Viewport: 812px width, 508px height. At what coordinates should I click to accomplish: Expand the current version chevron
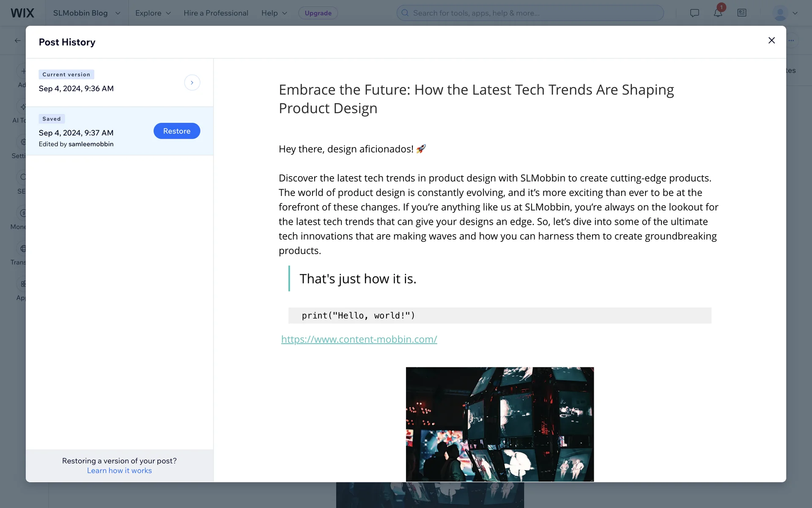pos(192,83)
